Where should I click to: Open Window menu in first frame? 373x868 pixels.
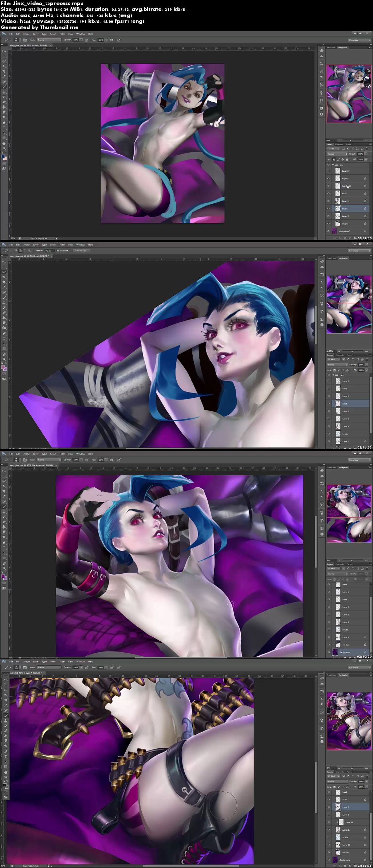click(x=81, y=34)
